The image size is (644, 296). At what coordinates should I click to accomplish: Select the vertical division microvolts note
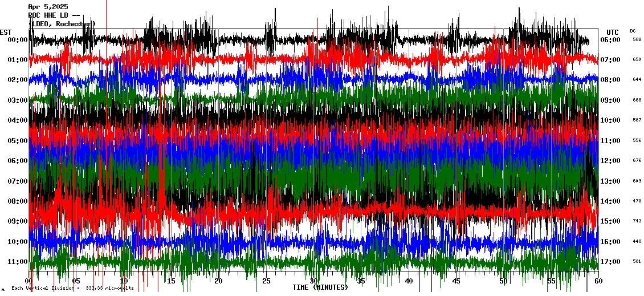(72, 288)
